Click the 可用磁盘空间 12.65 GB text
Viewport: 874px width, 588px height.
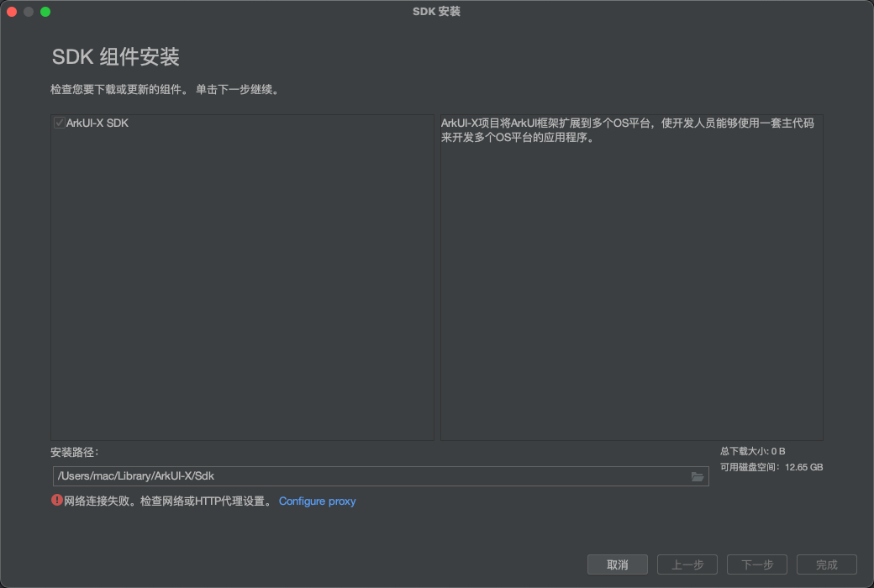pos(771,467)
